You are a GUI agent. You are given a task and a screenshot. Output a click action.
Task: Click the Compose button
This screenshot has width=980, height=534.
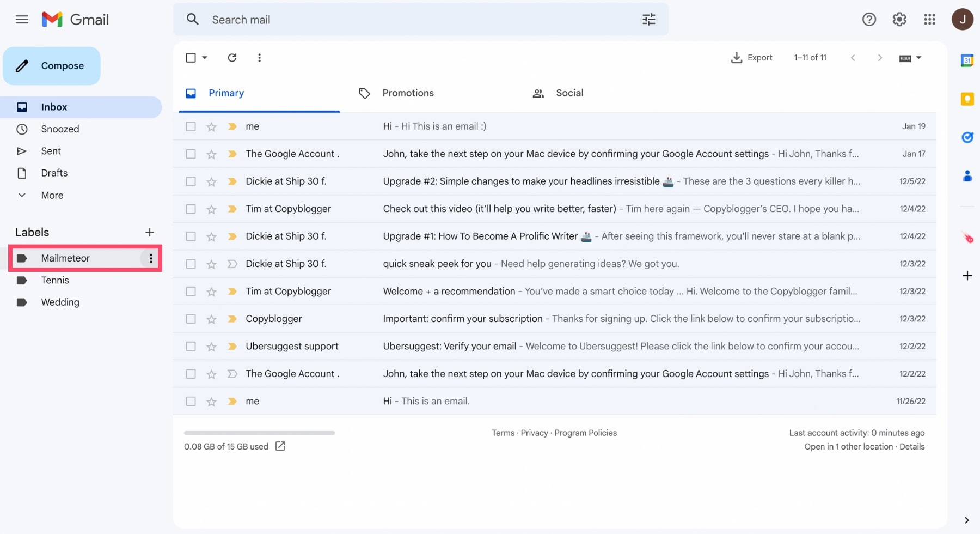[52, 66]
